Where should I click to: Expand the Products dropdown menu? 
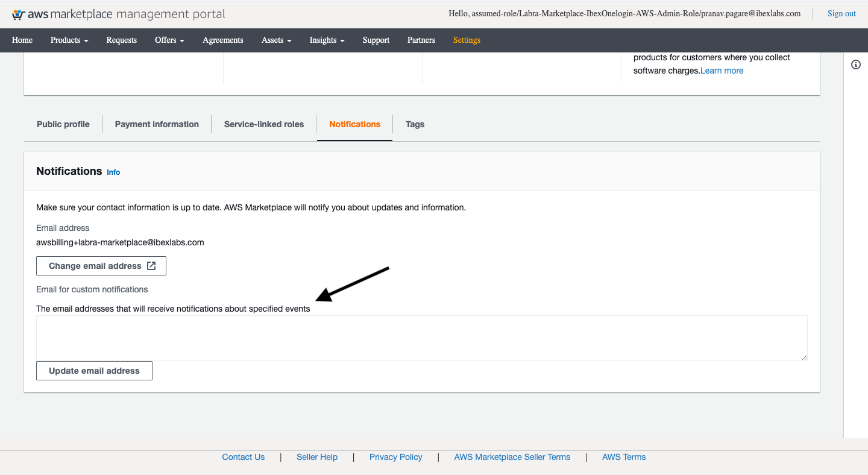tap(69, 40)
